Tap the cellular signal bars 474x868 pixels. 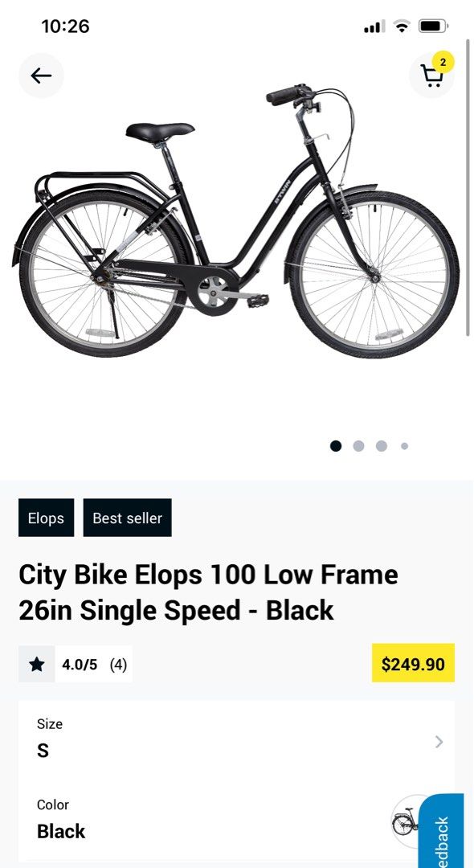coord(371,25)
